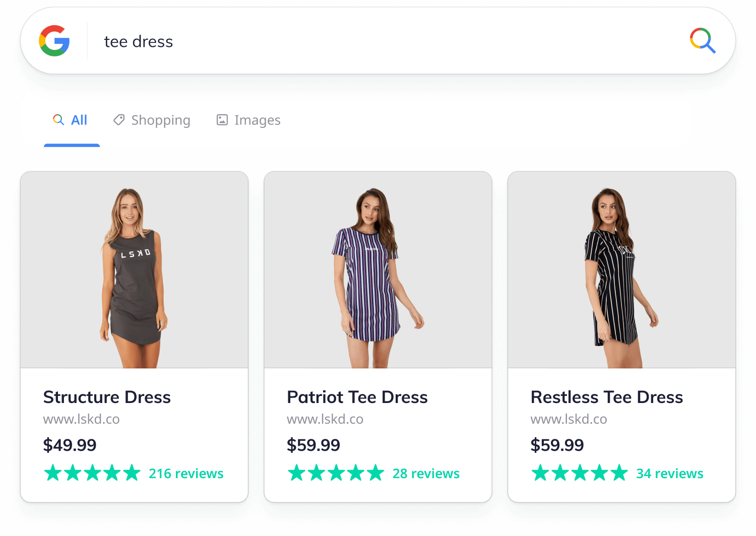Click the Google logo icon
This screenshot has width=756, height=536.
(x=54, y=41)
